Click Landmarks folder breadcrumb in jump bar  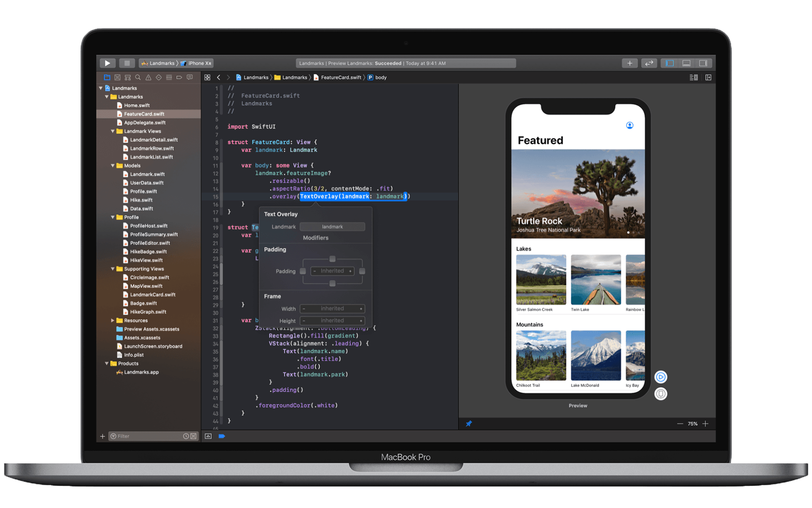point(291,77)
